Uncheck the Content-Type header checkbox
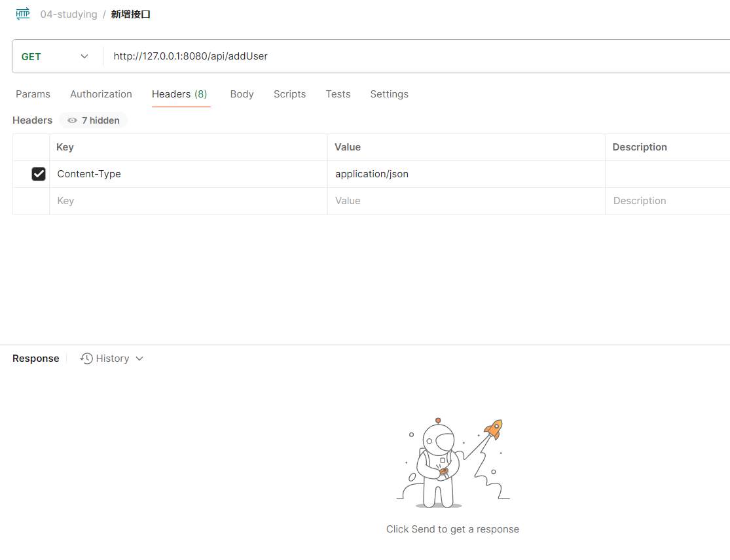Viewport: 730px width, 560px height. click(x=39, y=174)
